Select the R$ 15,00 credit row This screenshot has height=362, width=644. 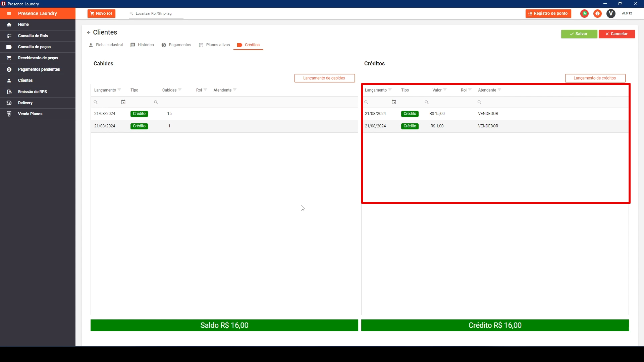[x=495, y=114]
